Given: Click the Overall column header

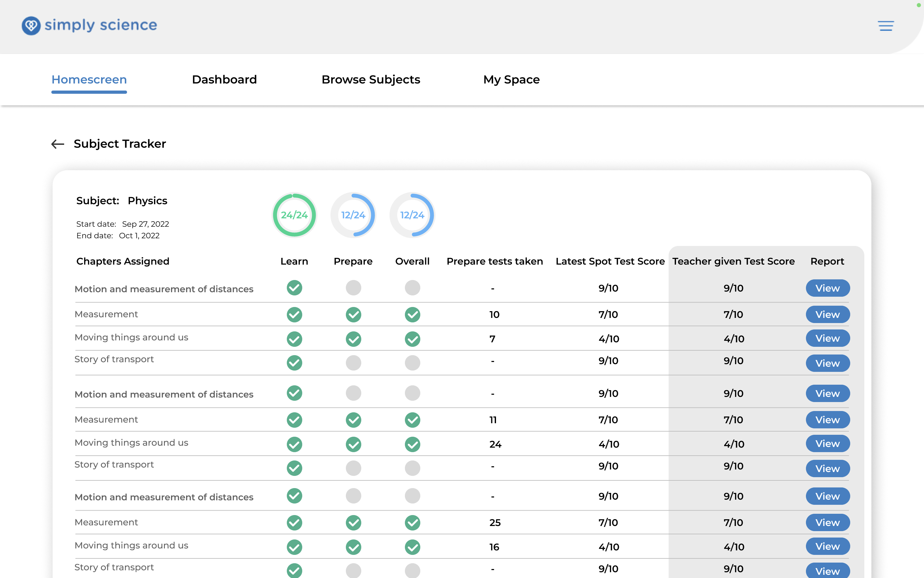Looking at the screenshot, I should point(412,261).
